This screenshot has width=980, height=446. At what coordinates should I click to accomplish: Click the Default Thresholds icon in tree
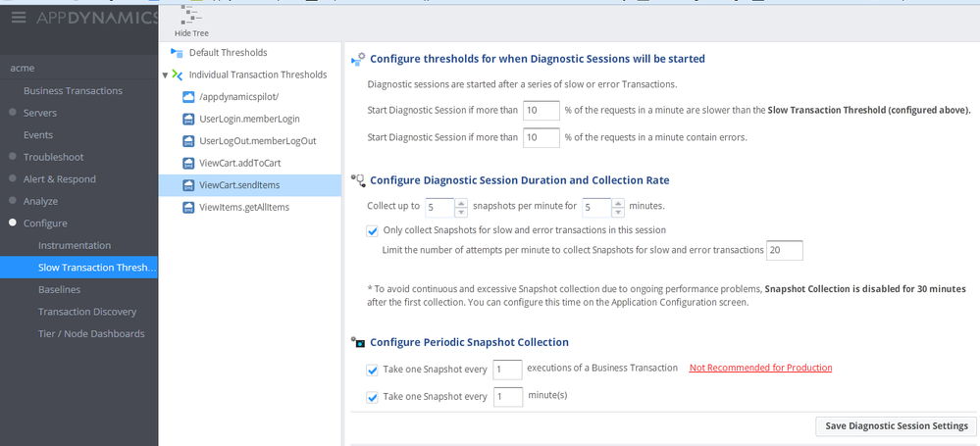coord(177,53)
